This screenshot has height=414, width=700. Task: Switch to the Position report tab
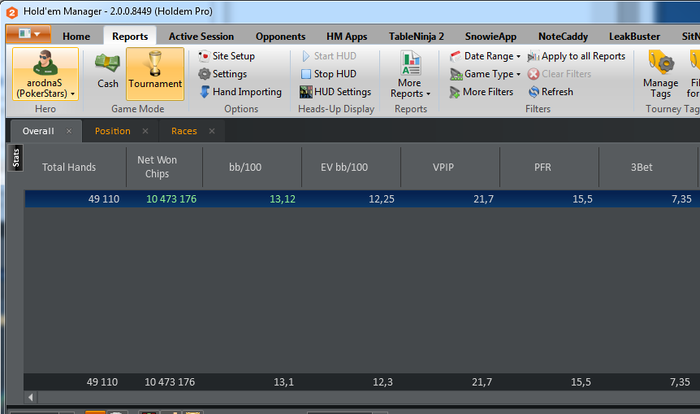point(112,131)
